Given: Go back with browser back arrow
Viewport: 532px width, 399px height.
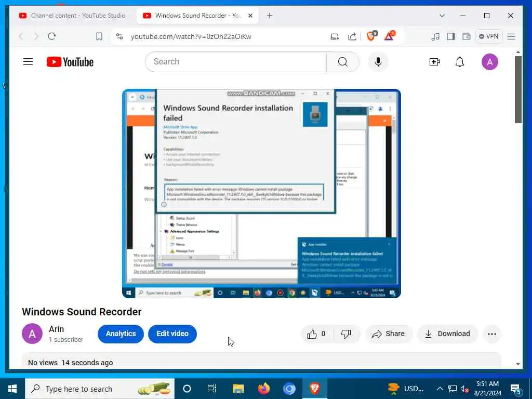Looking at the screenshot, I should click(21, 36).
